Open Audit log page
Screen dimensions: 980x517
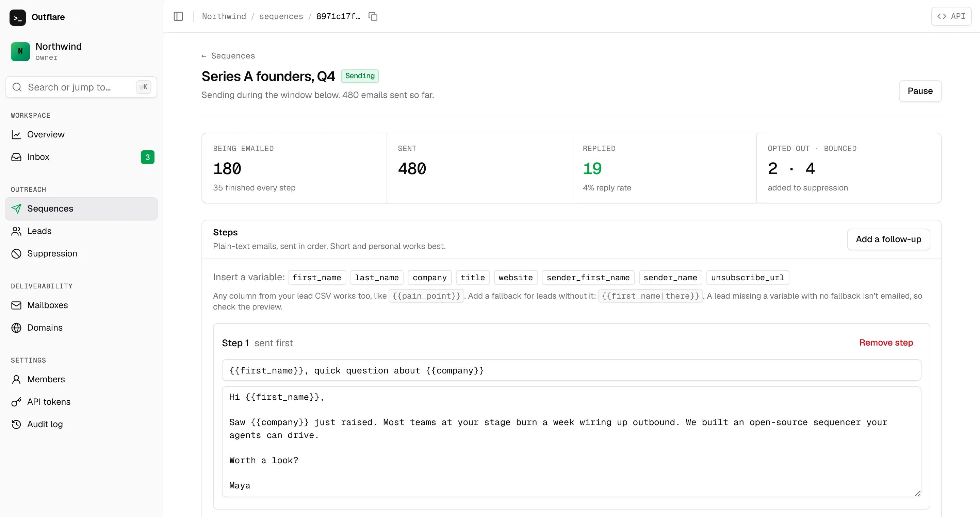(x=81, y=424)
